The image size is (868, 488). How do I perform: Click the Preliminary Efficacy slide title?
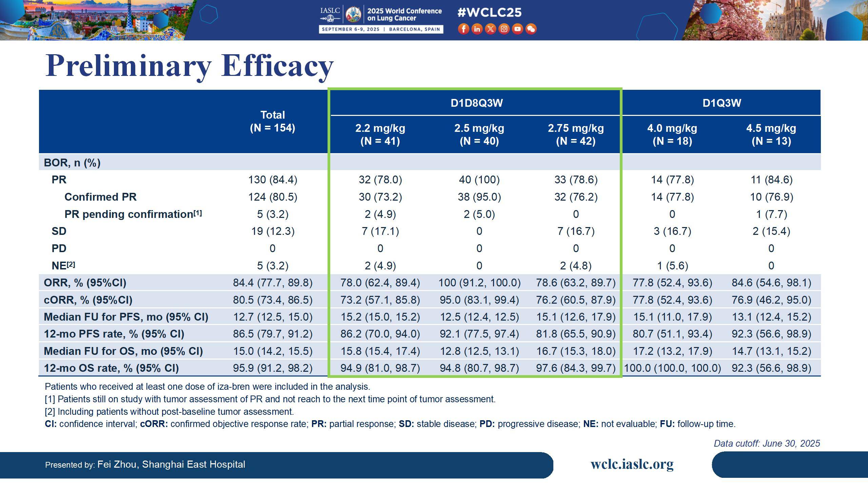pos(189,65)
